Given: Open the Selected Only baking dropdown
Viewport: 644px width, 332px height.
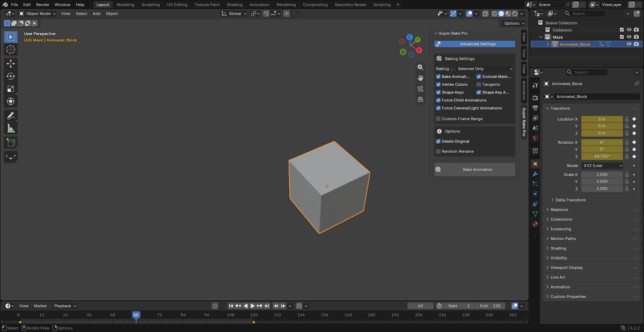Looking at the screenshot, I should (485, 69).
